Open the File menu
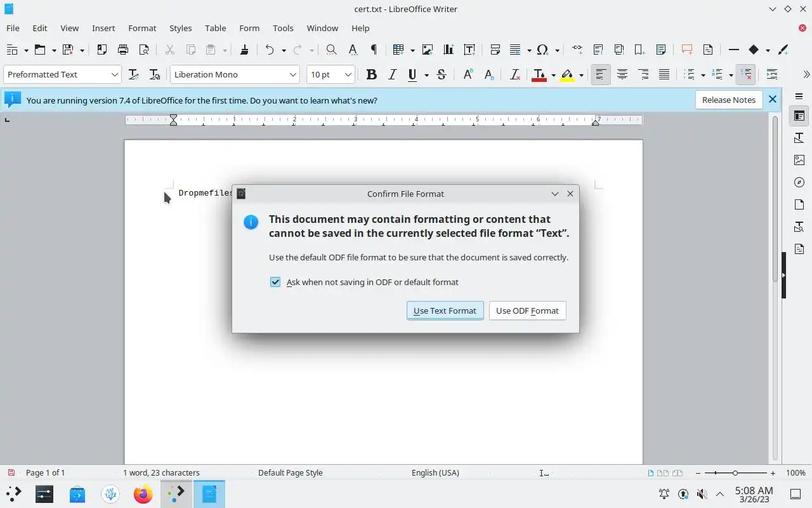The height and width of the screenshot is (508, 812). 13,28
